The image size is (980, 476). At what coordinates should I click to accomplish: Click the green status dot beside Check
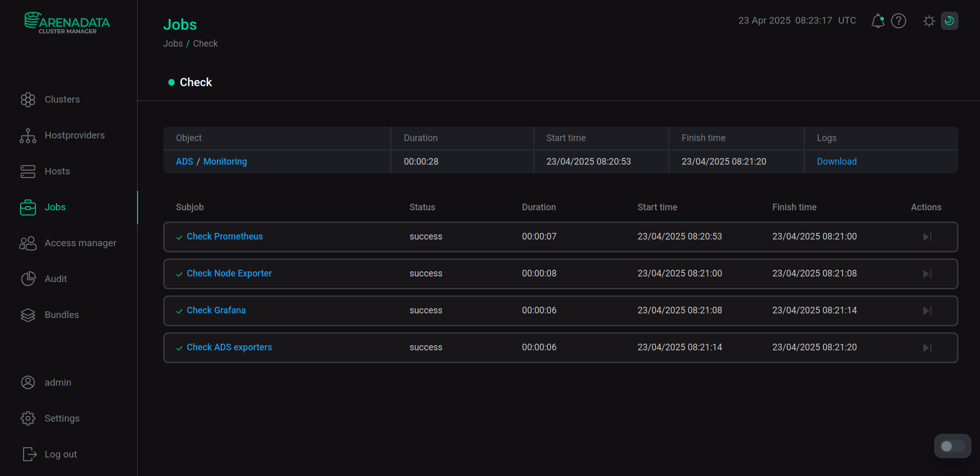(x=171, y=83)
